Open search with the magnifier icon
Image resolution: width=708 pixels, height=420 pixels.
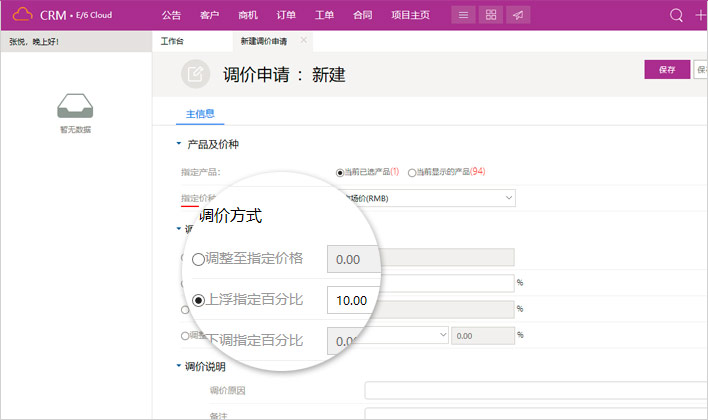coord(676,15)
